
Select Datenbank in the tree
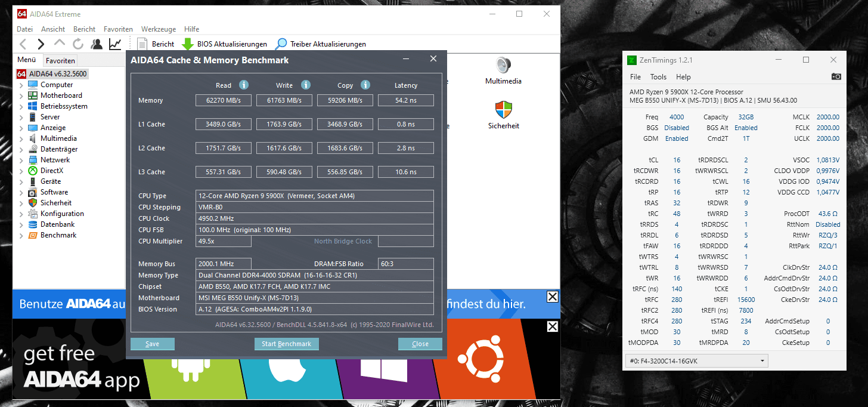(x=58, y=224)
